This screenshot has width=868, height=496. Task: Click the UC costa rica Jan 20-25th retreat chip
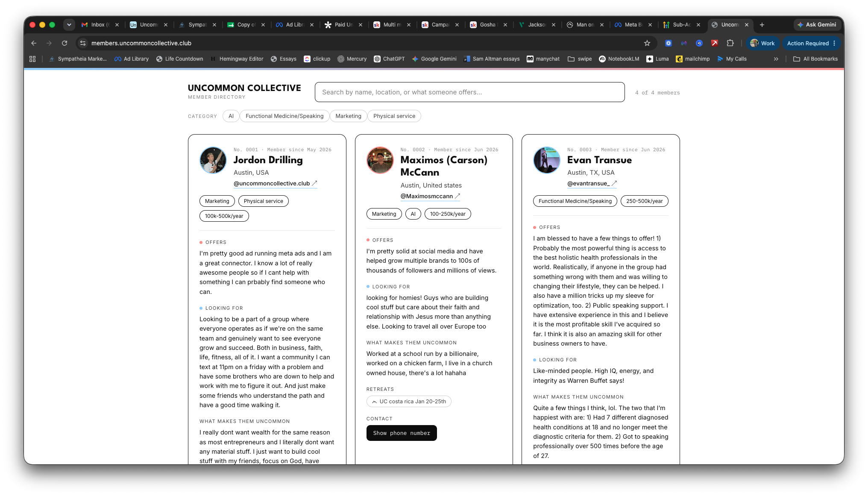409,402
